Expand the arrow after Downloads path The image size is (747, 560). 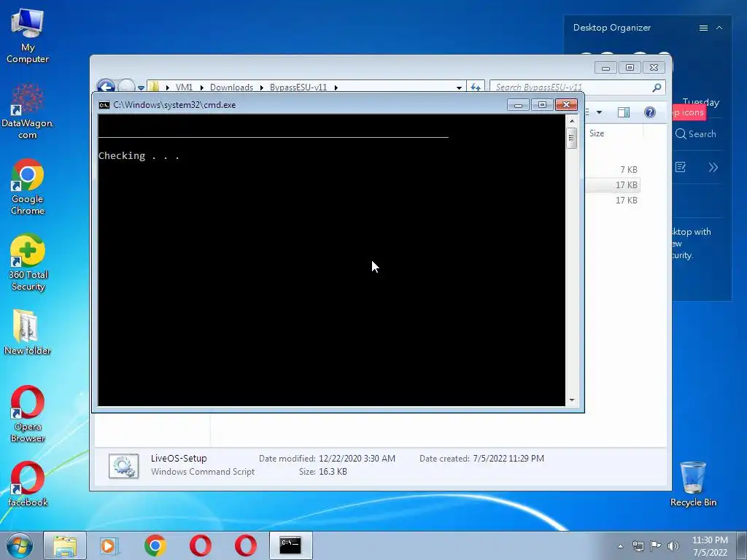[262, 87]
